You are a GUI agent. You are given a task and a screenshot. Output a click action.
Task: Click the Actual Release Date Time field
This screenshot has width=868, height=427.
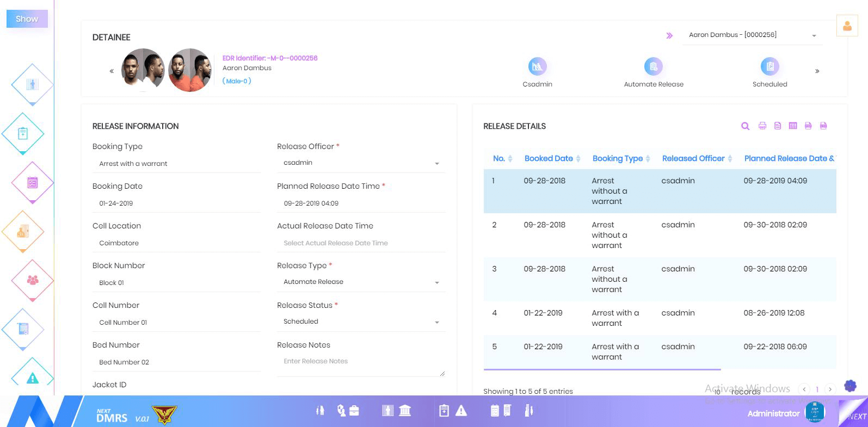pos(361,243)
